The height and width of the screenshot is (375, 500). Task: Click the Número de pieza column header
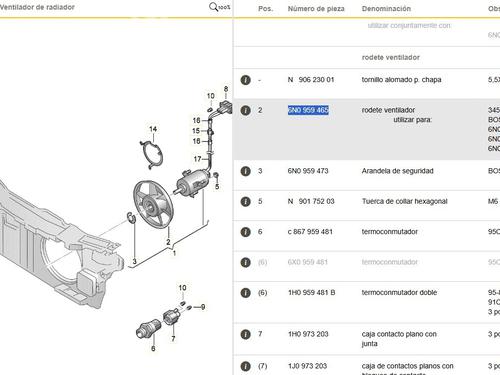point(316,9)
